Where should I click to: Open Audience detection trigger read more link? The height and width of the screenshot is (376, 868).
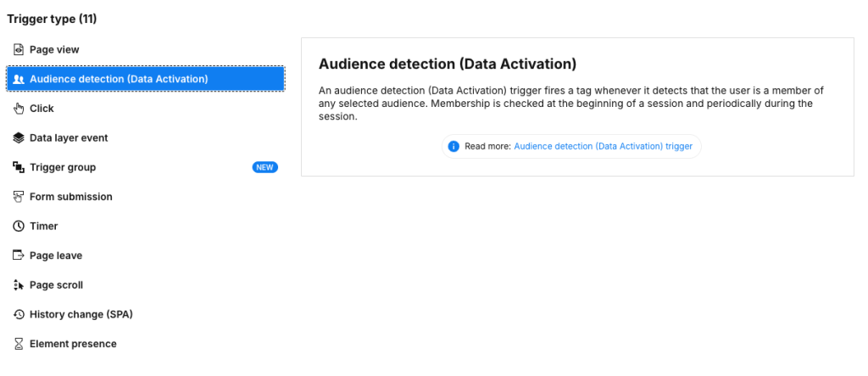603,147
